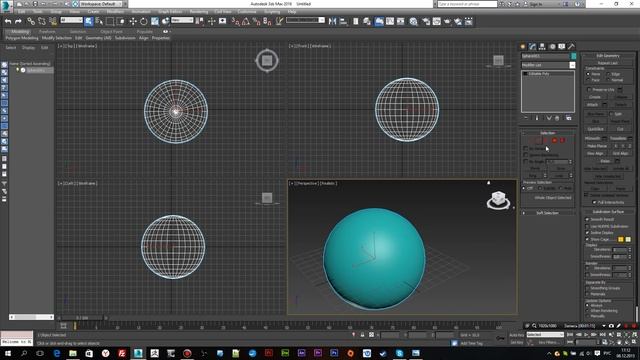Toggle the Preserve UVs checkbox
640x360 pixels.
click(589, 89)
